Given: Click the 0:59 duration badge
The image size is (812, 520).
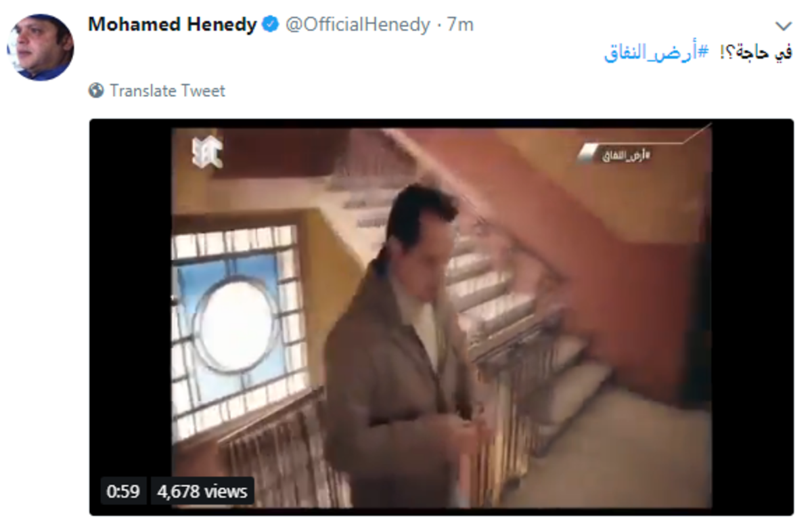Looking at the screenshot, I should point(123,492).
